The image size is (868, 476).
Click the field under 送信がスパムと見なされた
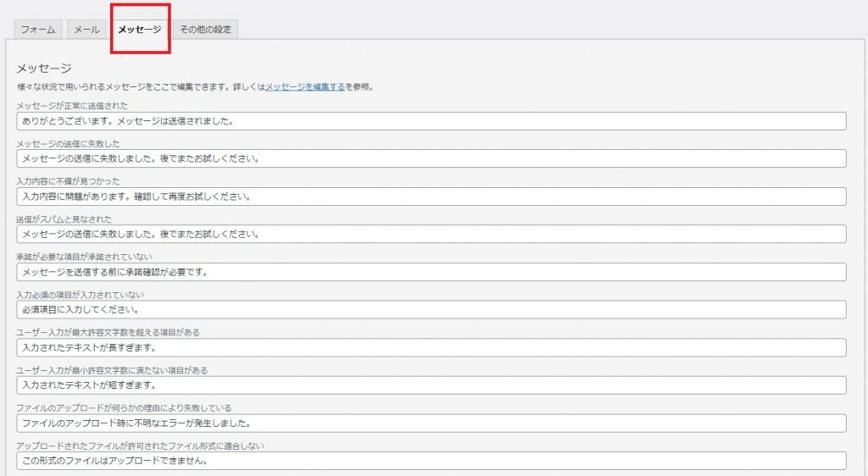[431, 234]
